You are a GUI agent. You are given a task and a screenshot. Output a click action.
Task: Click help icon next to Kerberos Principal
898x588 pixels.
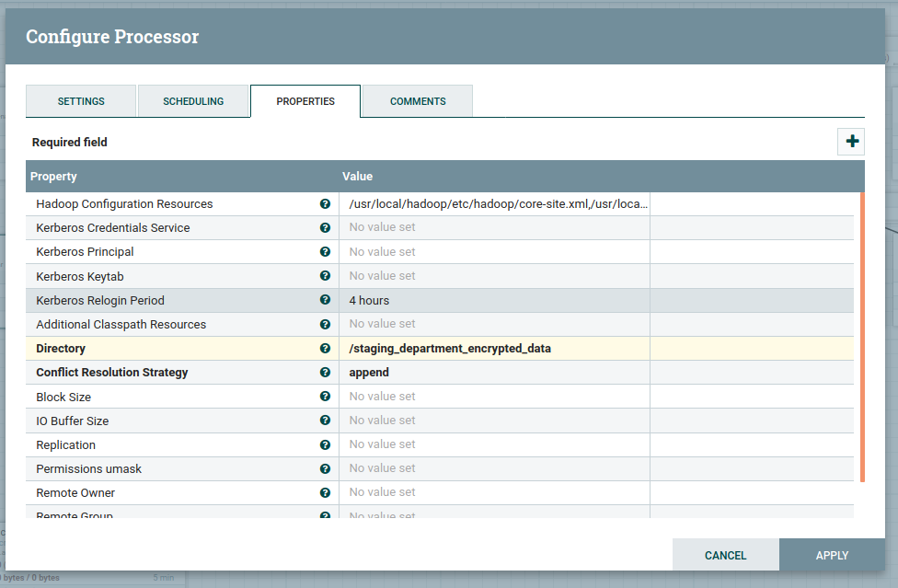coord(325,252)
